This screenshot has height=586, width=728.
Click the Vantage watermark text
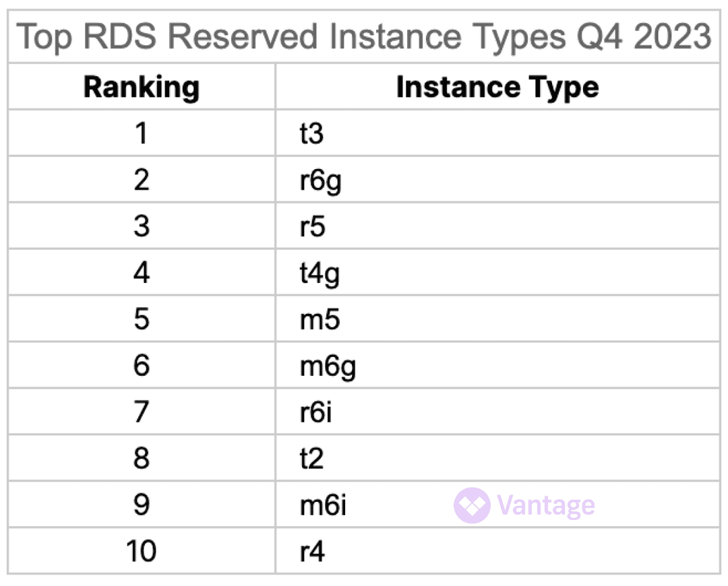pyautogui.click(x=545, y=505)
